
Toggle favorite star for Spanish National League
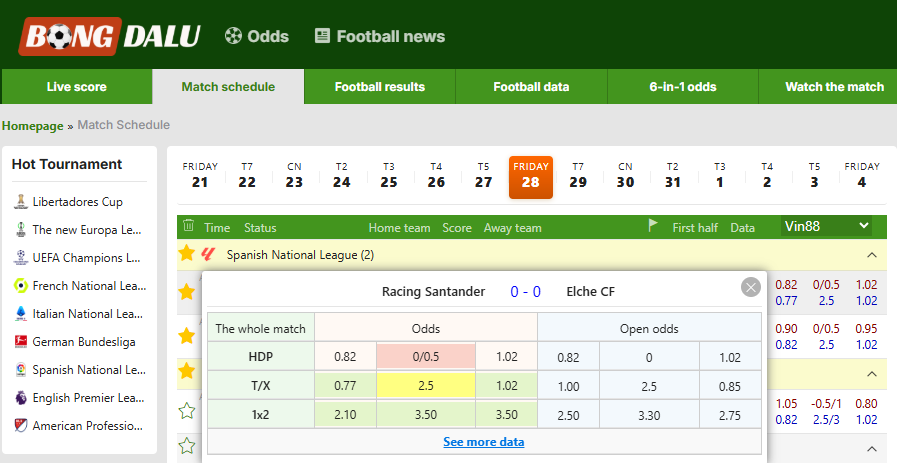pyautogui.click(x=186, y=254)
